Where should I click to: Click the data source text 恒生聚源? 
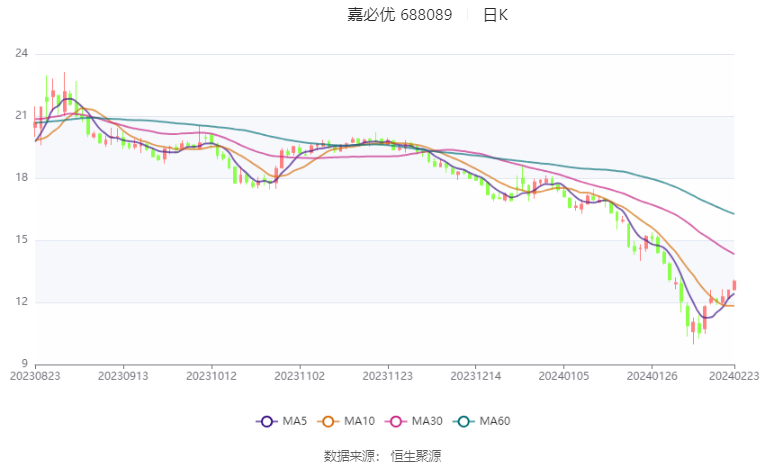[416, 456]
